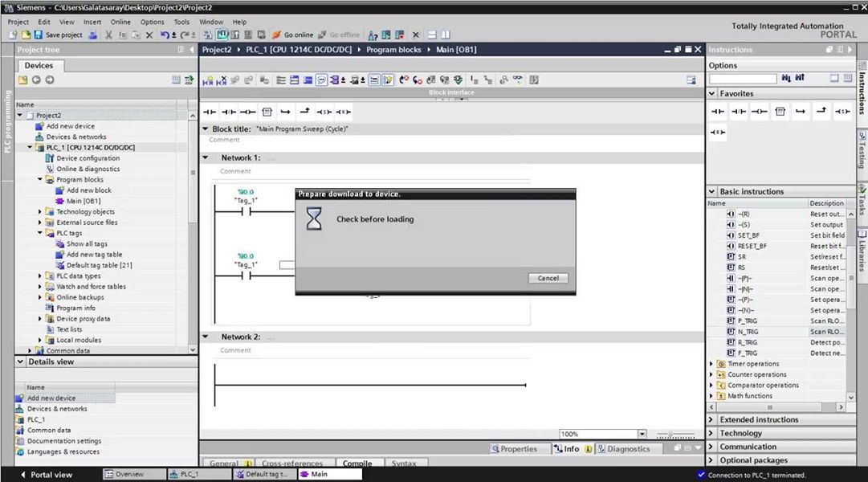Click the Print icon in main toolbar
Screen dimensions: 868x482
click(x=93, y=35)
